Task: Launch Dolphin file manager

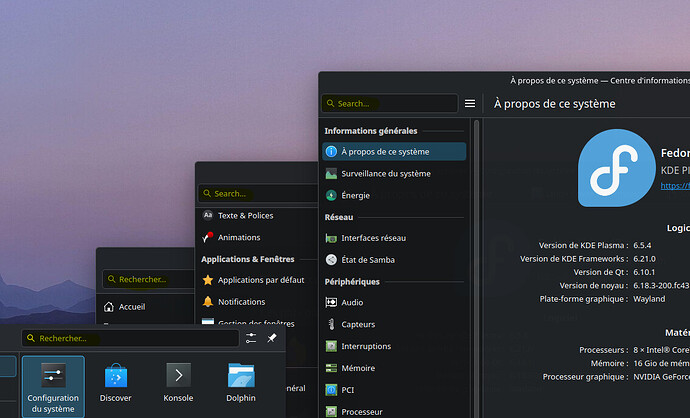Action: click(241, 383)
